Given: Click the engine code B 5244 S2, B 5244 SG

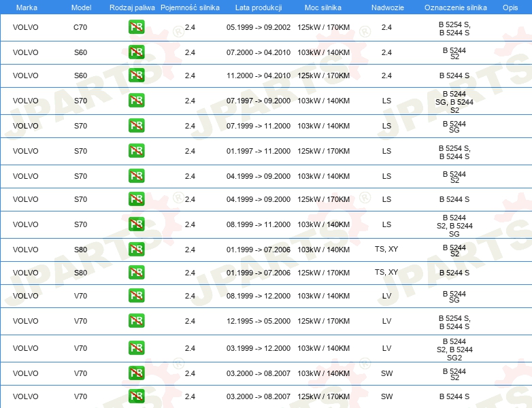Looking at the screenshot, I should coord(454,226).
